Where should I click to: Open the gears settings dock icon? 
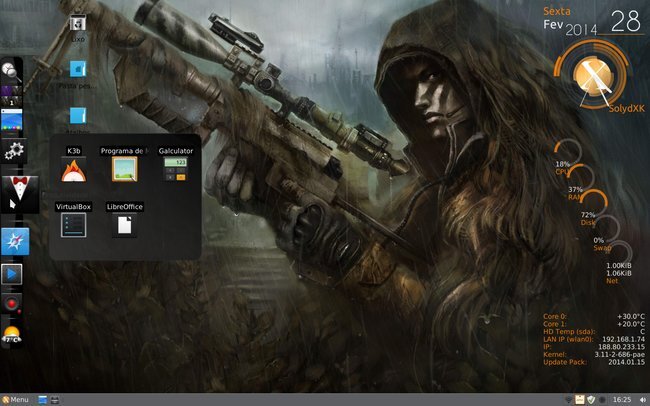click(14, 151)
